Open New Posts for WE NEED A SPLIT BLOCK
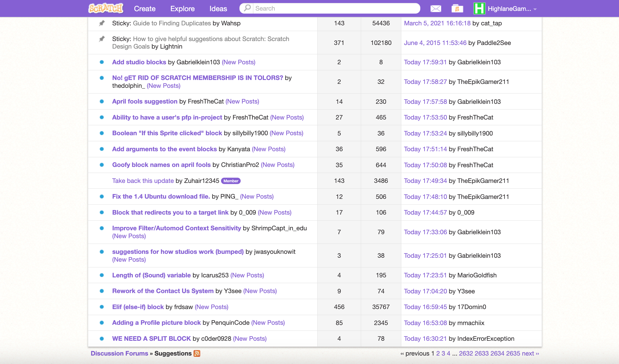This screenshot has height=364, width=619. [250, 339]
